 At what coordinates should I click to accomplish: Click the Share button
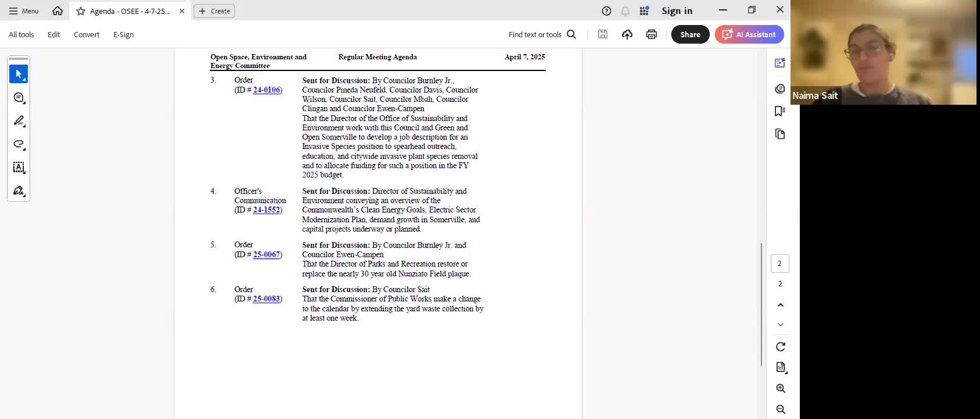click(x=691, y=34)
